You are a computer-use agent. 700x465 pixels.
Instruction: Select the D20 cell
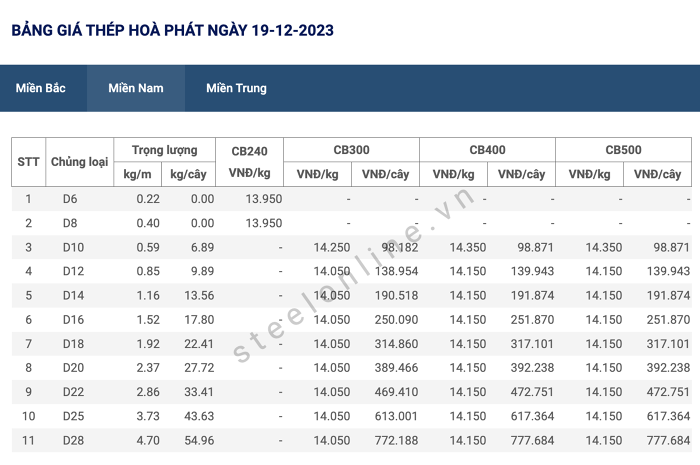click(x=73, y=368)
